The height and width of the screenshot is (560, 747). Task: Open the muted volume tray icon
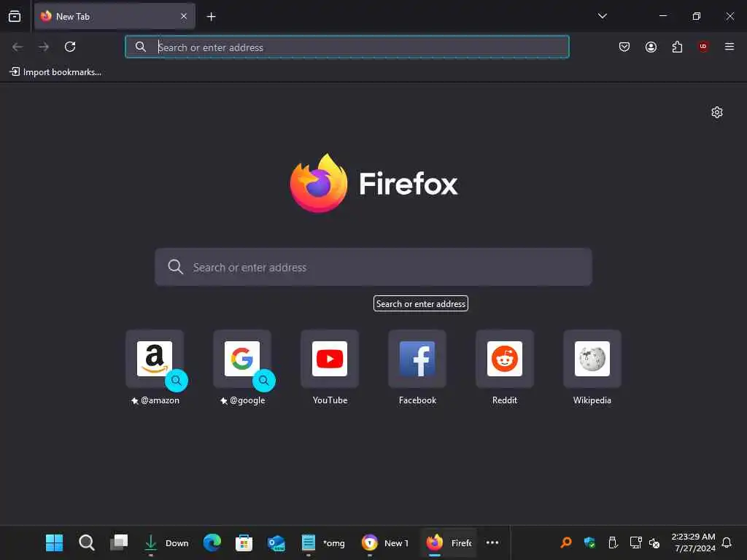click(654, 542)
